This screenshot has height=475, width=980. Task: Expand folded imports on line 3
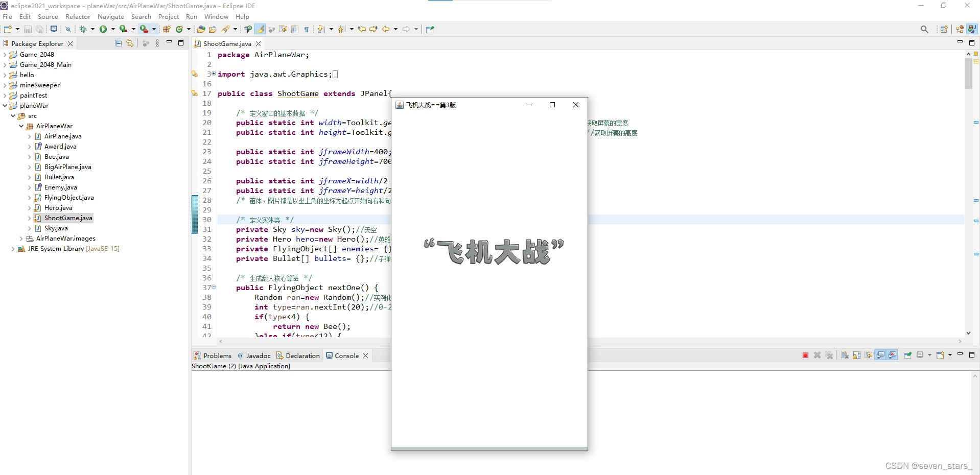[x=214, y=74]
